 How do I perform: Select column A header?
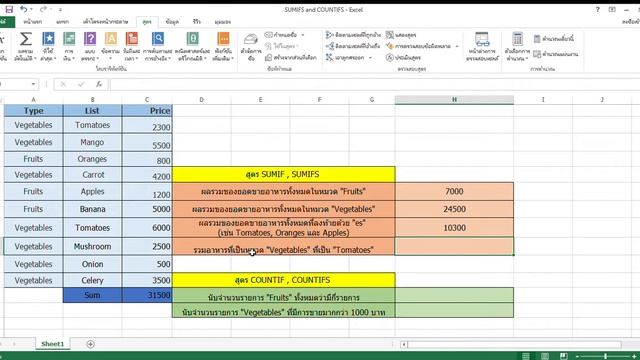pyautogui.click(x=33, y=100)
